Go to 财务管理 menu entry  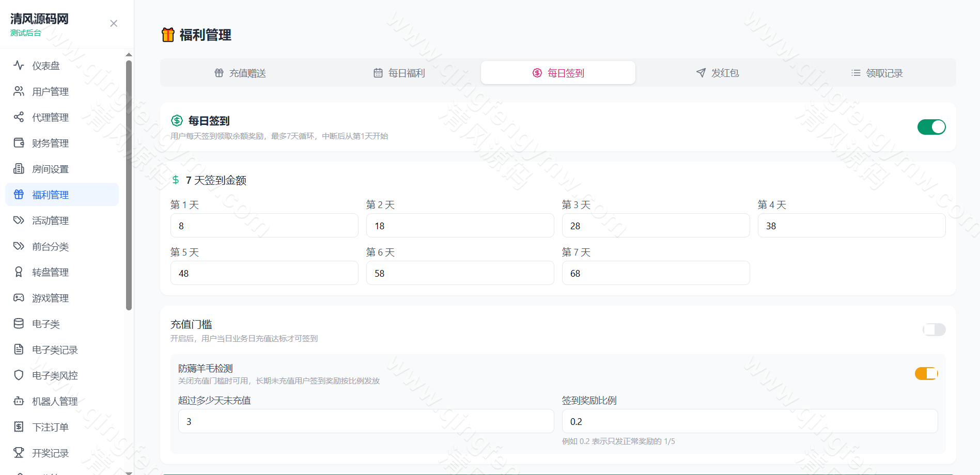62,143
